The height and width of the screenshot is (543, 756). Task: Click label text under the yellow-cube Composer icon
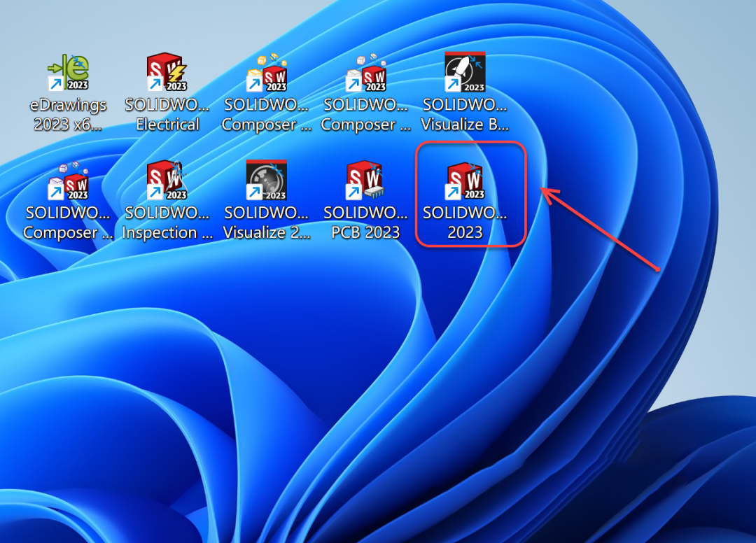pyautogui.click(x=267, y=115)
